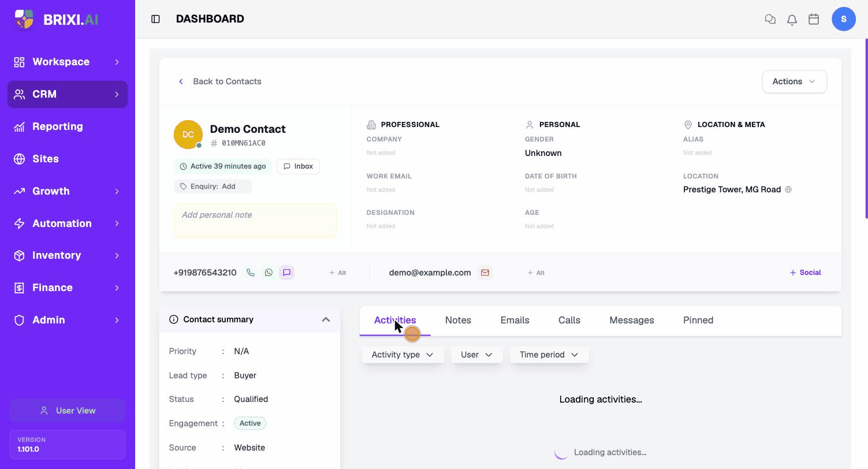Click the DC contact avatar
868x469 pixels.
point(188,135)
